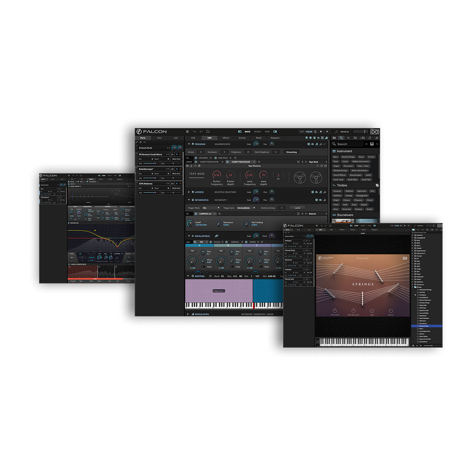
Task: Select the Arpeggiated timbre tag
Action: click(x=362, y=196)
